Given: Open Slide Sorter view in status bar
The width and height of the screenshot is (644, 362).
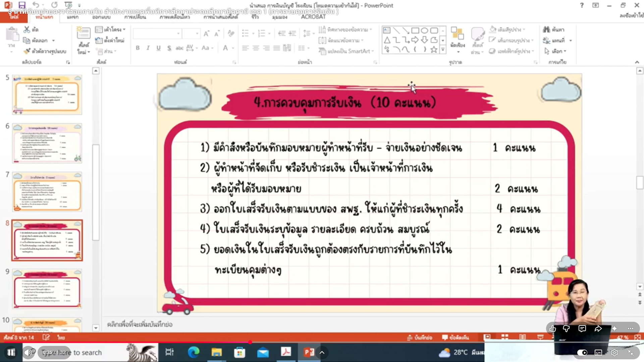Looking at the screenshot, I should pos(505,337).
